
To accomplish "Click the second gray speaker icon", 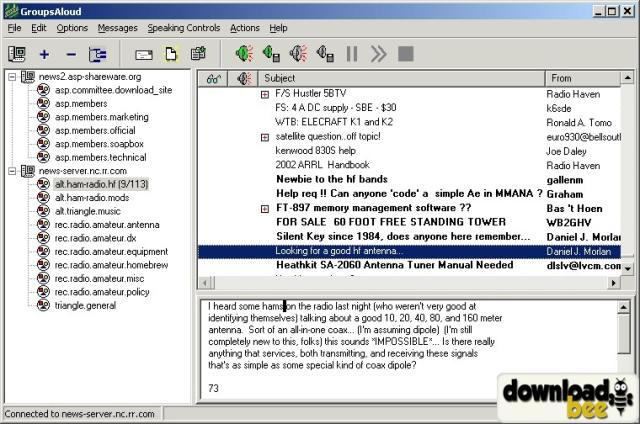I will [325, 53].
